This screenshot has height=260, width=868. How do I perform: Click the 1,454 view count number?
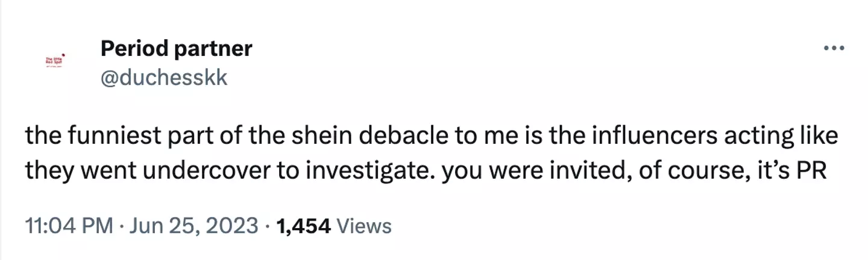pos(303,226)
